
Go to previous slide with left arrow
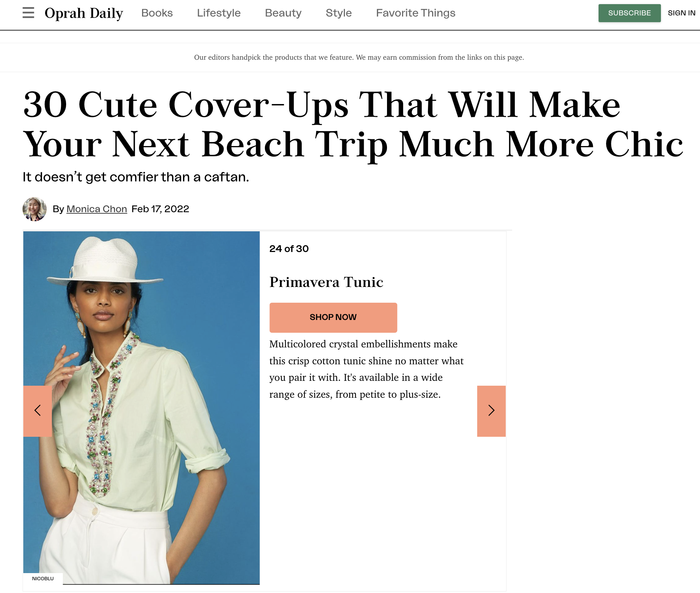(38, 410)
